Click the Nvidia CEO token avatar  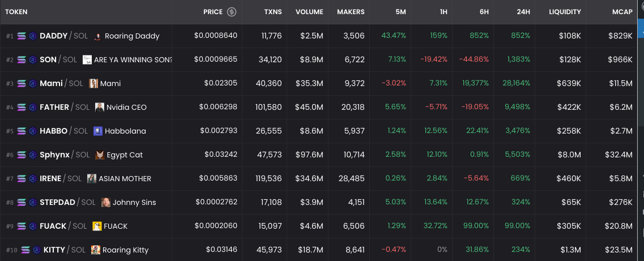pyautogui.click(x=99, y=108)
